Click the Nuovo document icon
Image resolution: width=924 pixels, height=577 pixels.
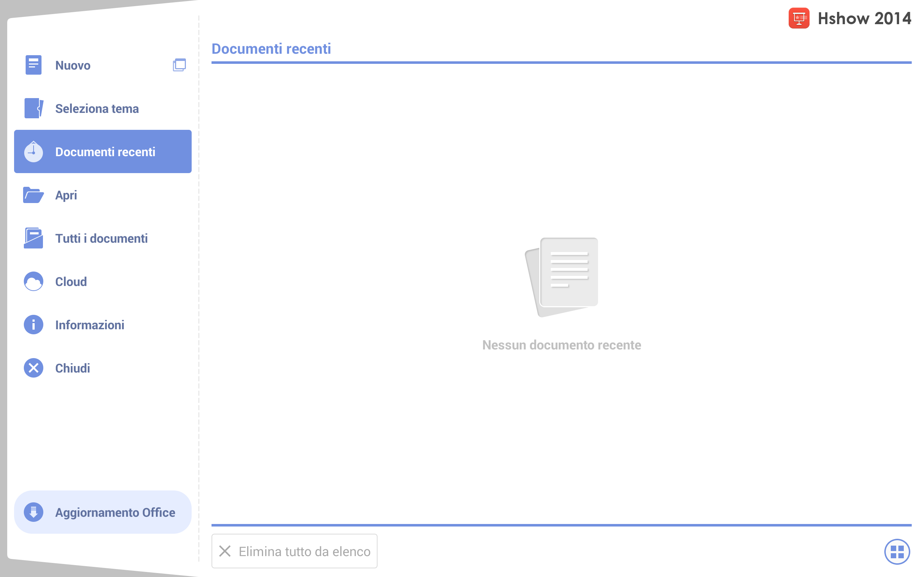(33, 65)
